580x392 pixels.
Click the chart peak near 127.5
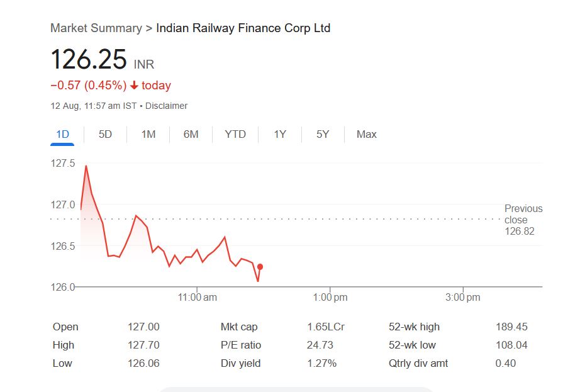click(x=86, y=166)
